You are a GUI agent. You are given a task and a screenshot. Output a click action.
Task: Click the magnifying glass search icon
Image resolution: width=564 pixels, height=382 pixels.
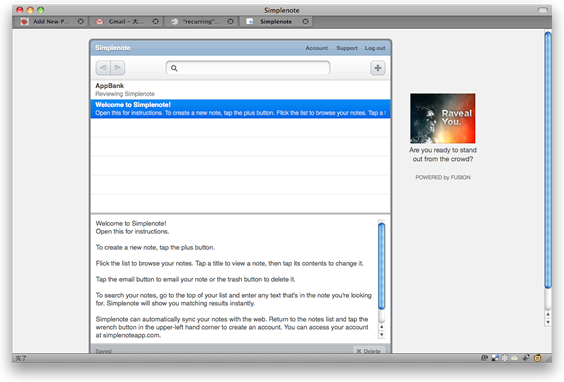[x=174, y=68]
